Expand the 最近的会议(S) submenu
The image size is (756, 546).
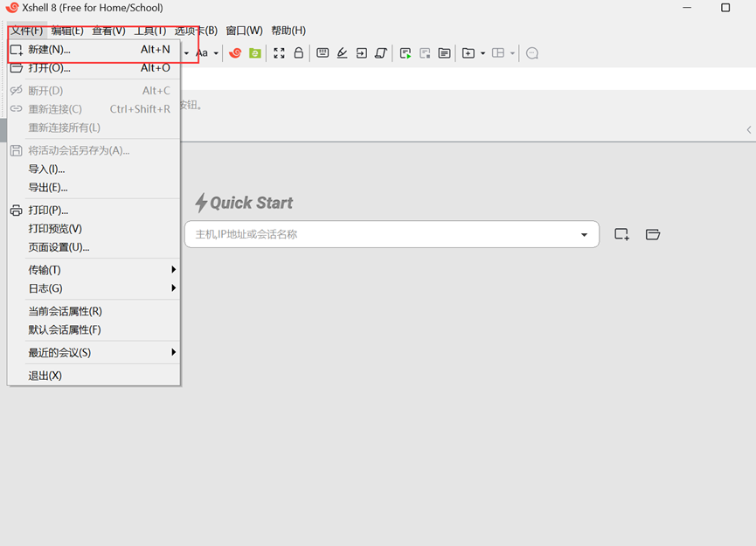point(94,353)
